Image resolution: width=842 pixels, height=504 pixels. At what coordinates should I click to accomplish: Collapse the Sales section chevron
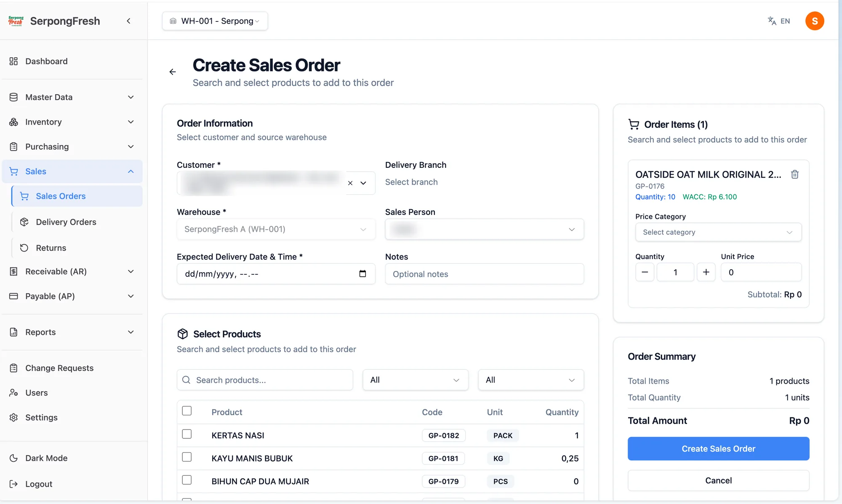tap(131, 171)
